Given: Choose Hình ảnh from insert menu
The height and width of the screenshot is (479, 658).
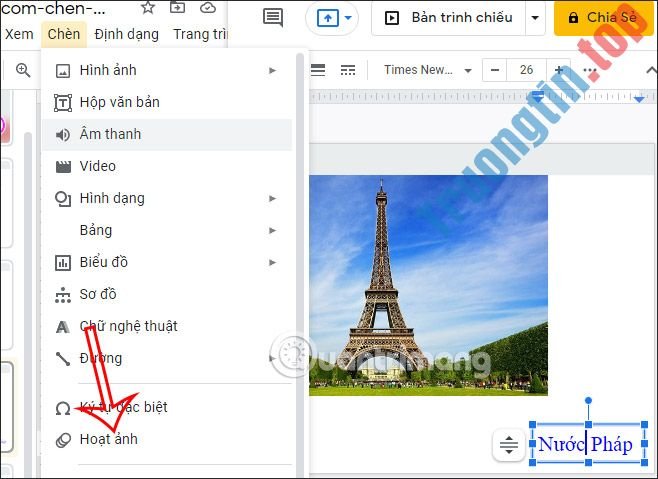Looking at the screenshot, I should coord(167,70).
